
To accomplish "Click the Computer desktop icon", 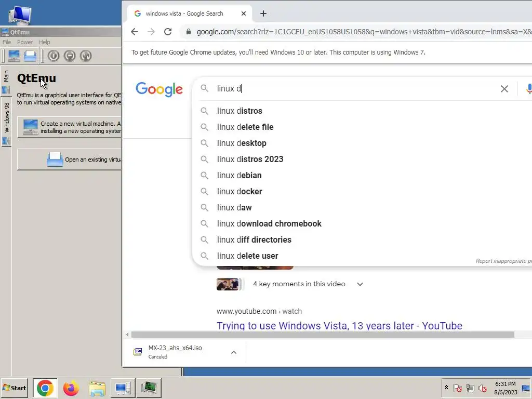I will (x=20, y=15).
